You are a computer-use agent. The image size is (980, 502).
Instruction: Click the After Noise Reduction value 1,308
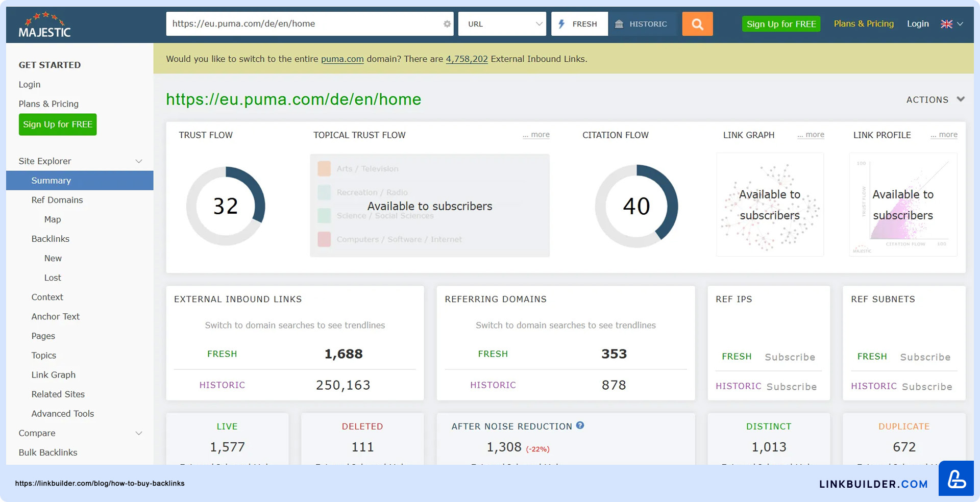[x=504, y=447]
